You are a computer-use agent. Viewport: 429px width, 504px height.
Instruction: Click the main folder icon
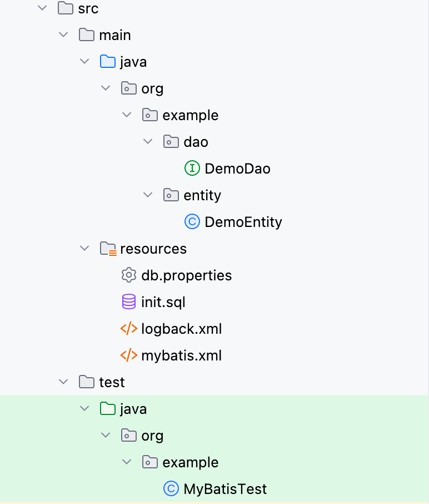pos(87,34)
